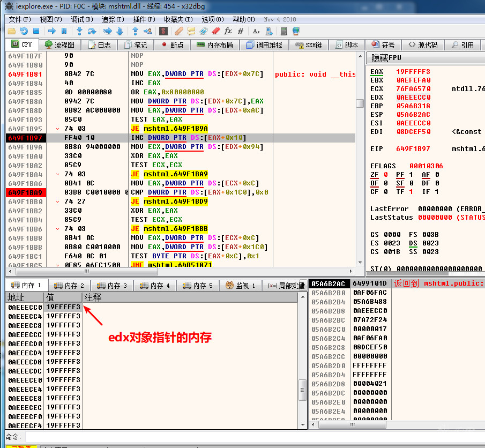The width and height of the screenshot is (485, 448).
Task: Open the Functions (fx) toolbar icon
Action: point(228,31)
